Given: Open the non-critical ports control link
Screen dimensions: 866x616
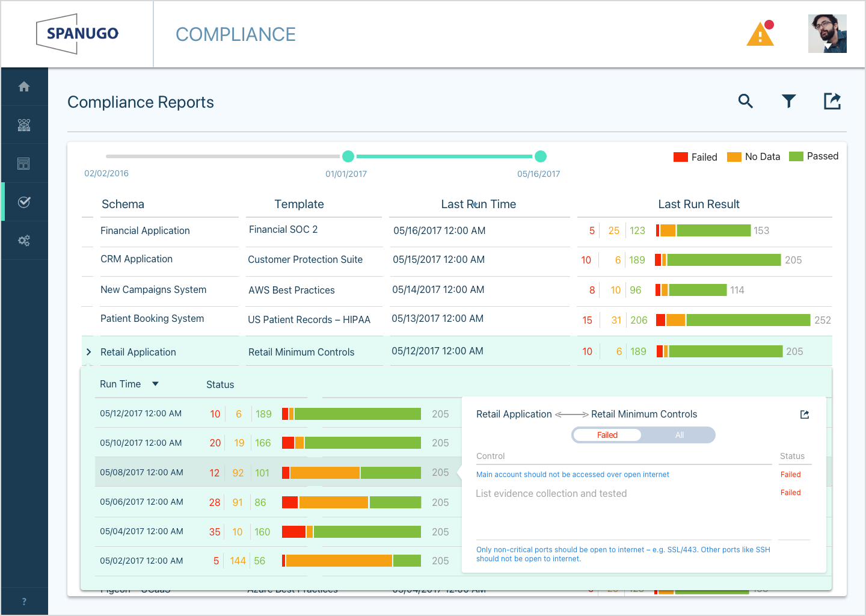Looking at the screenshot, I should coord(623,554).
